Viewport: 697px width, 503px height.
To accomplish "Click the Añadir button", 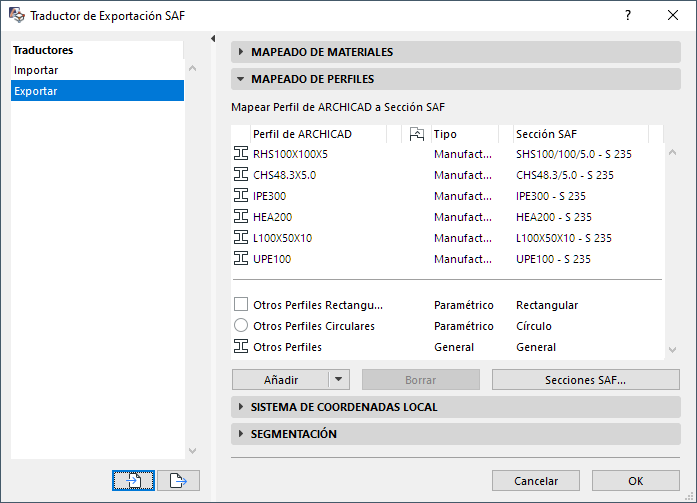I will click(280, 380).
